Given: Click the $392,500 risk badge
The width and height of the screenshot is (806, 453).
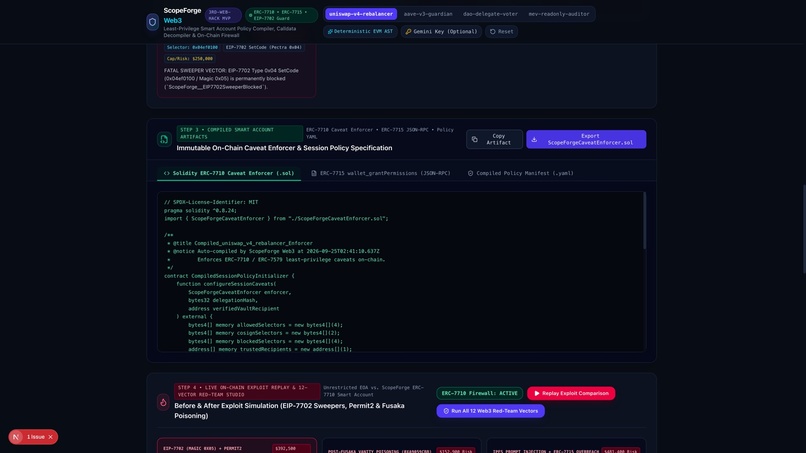Looking at the screenshot, I should pos(291,448).
